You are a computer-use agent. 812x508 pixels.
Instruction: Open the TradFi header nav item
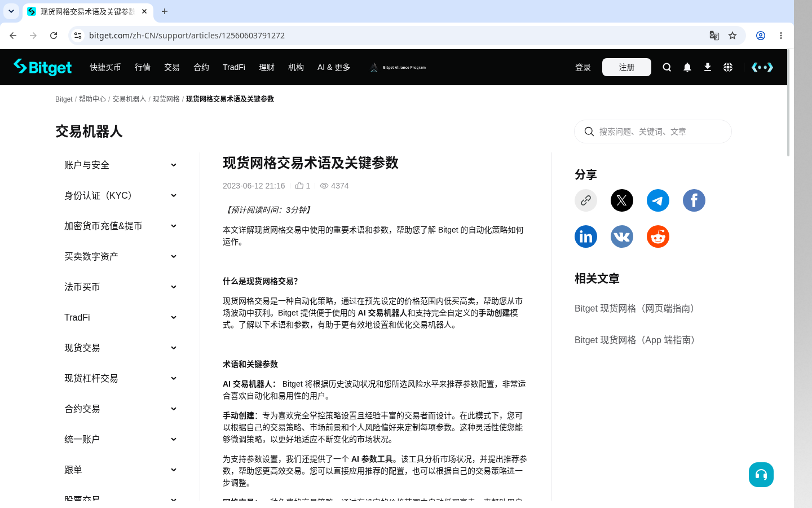click(x=234, y=67)
